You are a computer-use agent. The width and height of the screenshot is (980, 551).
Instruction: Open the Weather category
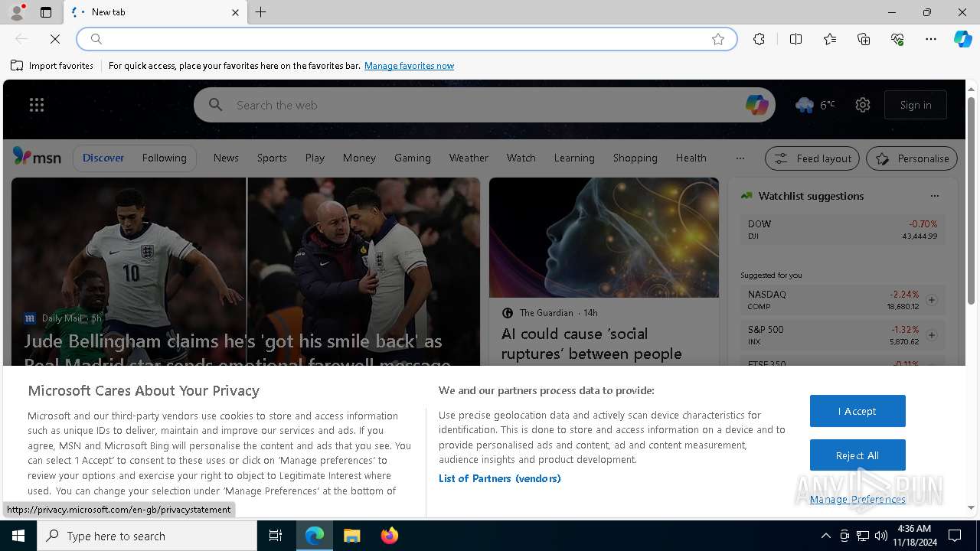(x=469, y=158)
